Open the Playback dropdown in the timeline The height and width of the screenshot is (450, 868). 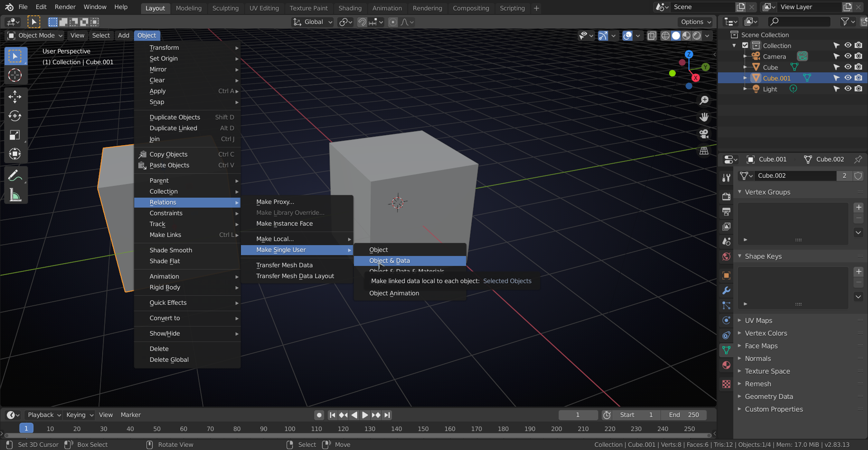(43, 415)
